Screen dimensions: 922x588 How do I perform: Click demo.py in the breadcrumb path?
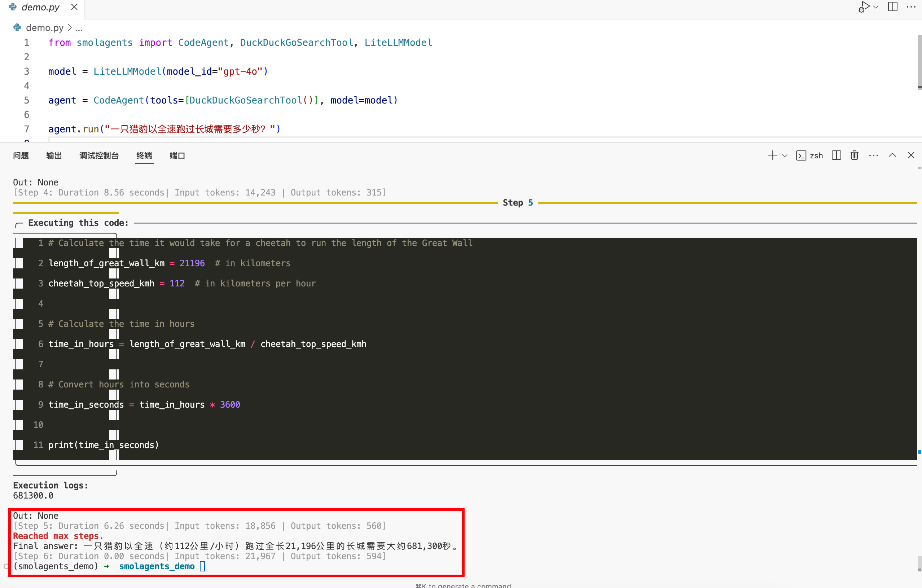pos(44,28)
